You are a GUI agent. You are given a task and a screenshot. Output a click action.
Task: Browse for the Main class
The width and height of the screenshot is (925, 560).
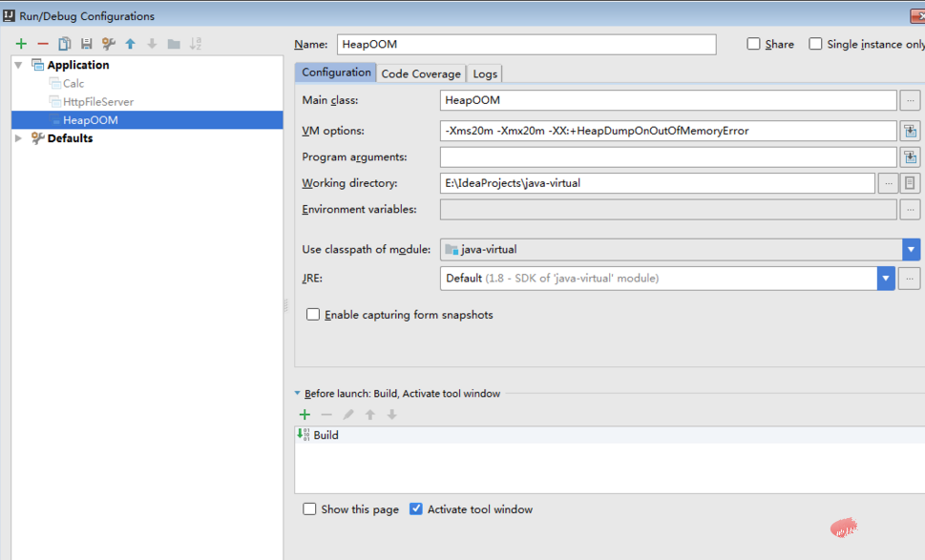tap(910, 100)
